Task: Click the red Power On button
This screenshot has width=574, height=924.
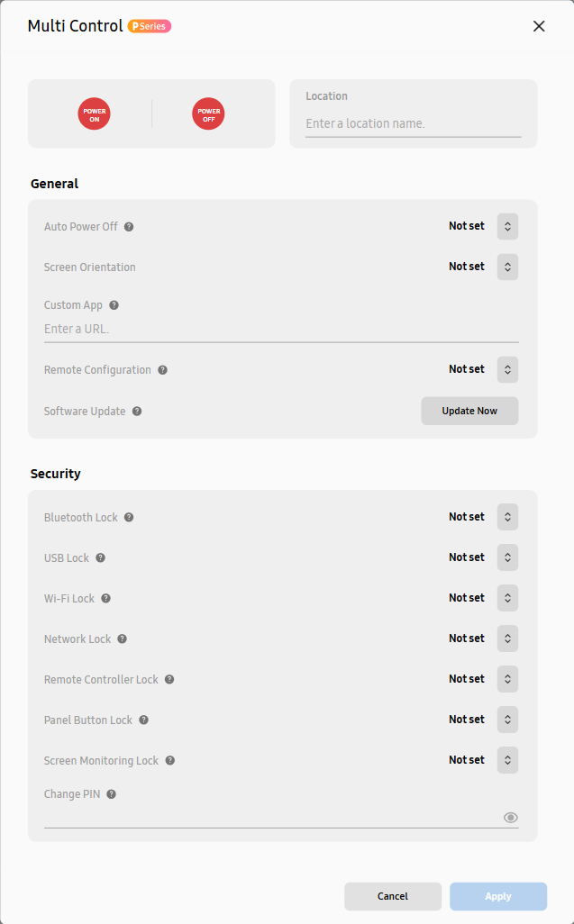Action: click(x=95, y=113)
